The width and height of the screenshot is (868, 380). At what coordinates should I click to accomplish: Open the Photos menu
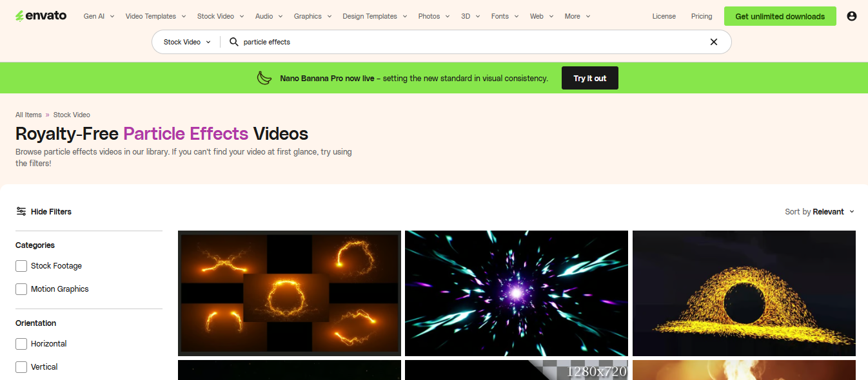tap(434, 16)
